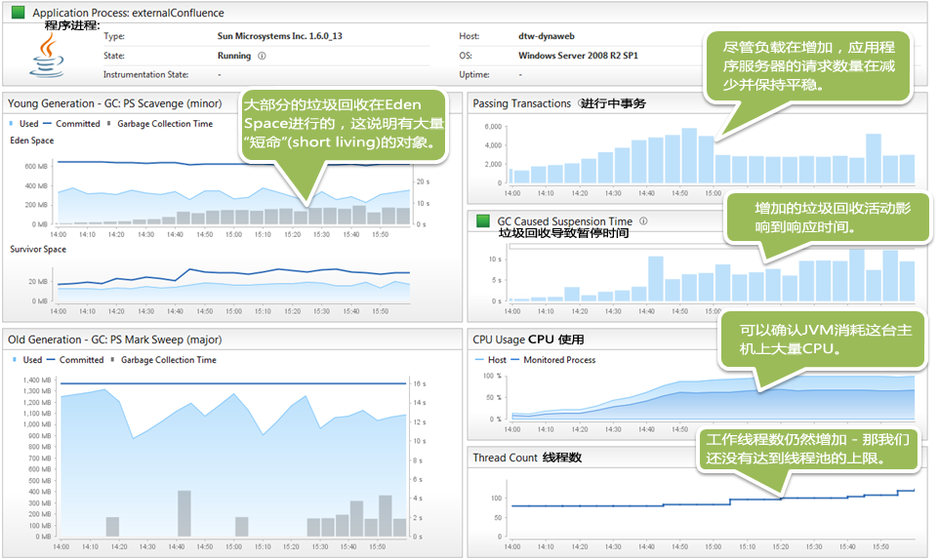Screen dimensions: 938x560
Task: Toggle Committed legend in Old Generation chart
Action: (75, 360)
